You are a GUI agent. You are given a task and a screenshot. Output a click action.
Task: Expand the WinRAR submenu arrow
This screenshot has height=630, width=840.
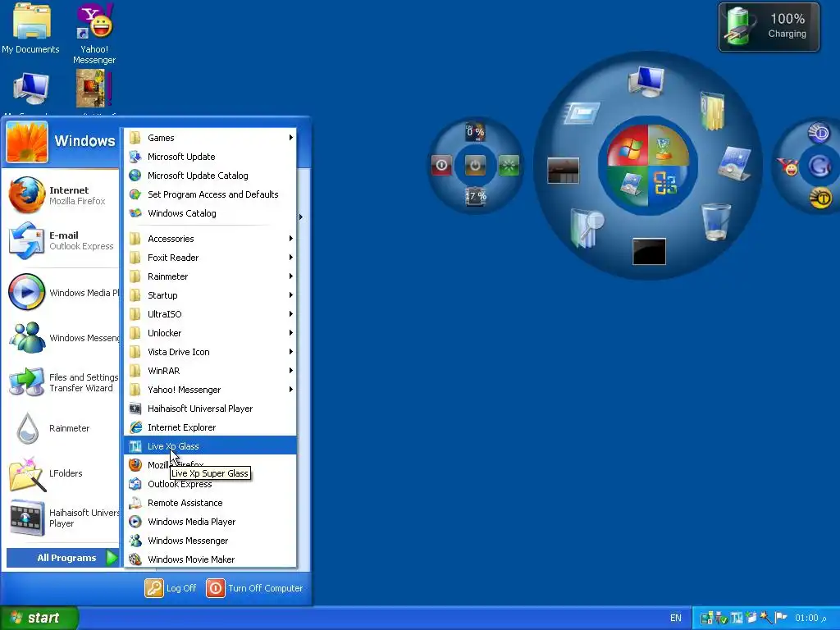click(291, 371)
